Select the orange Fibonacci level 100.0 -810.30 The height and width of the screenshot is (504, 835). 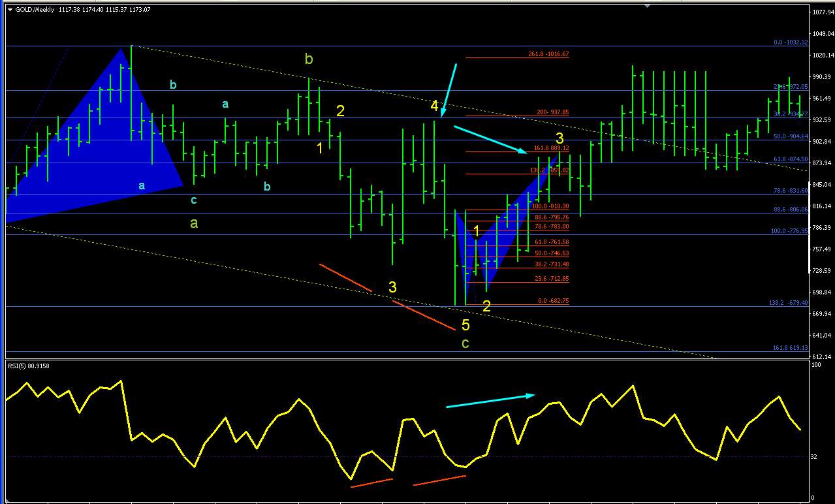coord(550,206)
